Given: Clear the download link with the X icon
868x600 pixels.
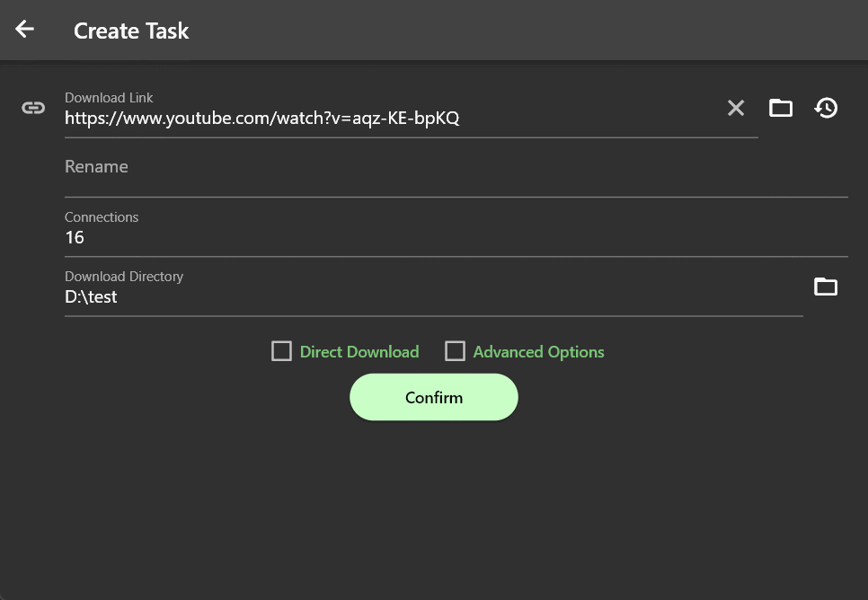Looking at the screenshot, I should pyautogui.click(x=736, y=108).
